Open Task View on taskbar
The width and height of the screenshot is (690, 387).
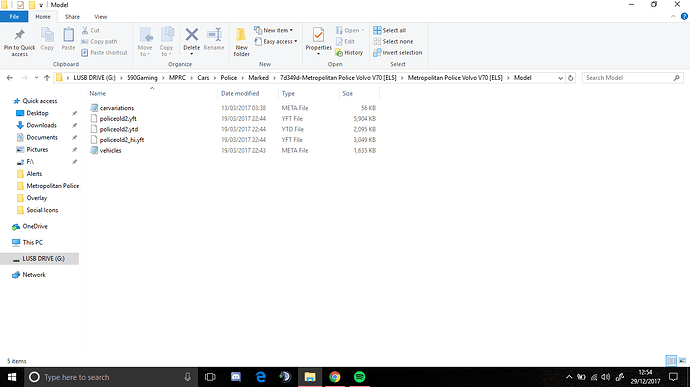[210, 377]
